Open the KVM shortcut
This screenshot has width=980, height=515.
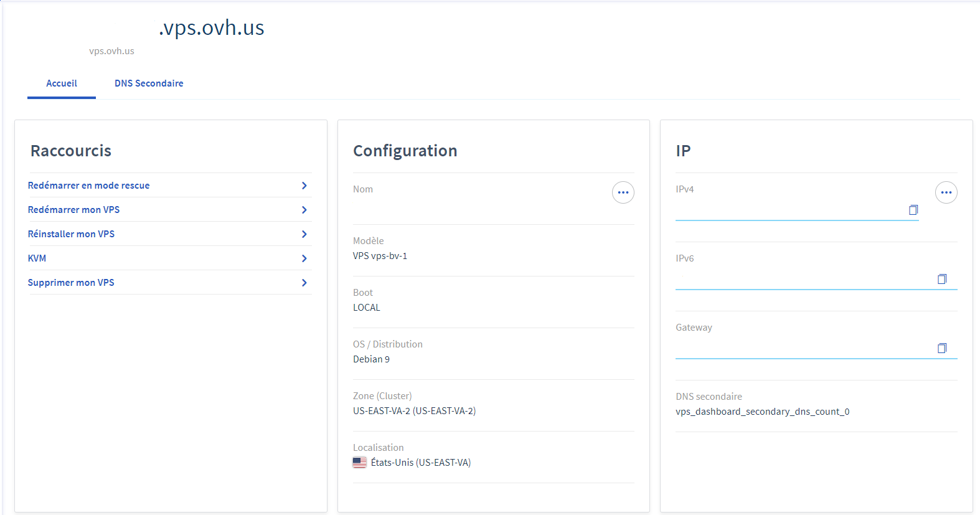tap(37, 258)
